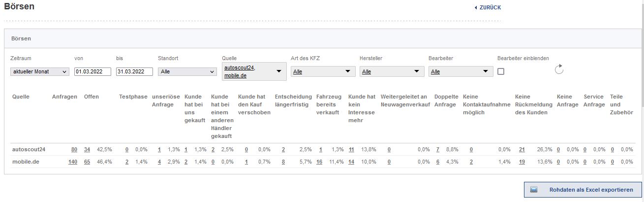The height and width of the screenshot is (202, 644).
Task: Click the von date field 01.03.2022
Action: coord(92,72)
